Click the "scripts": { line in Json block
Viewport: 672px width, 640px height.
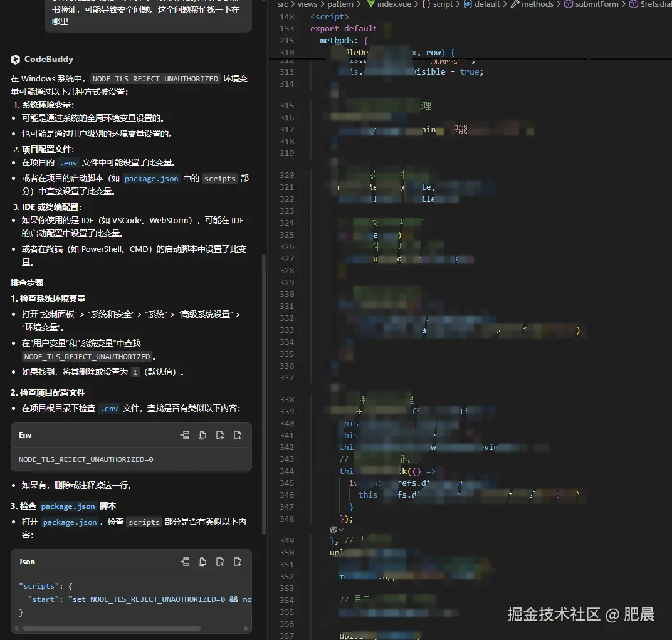(x=46, y=586)
